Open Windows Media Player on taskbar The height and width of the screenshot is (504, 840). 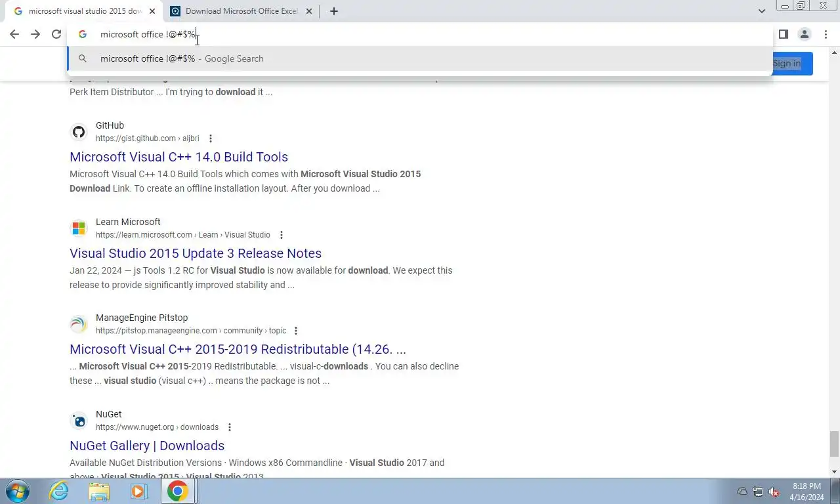(138, 491)
